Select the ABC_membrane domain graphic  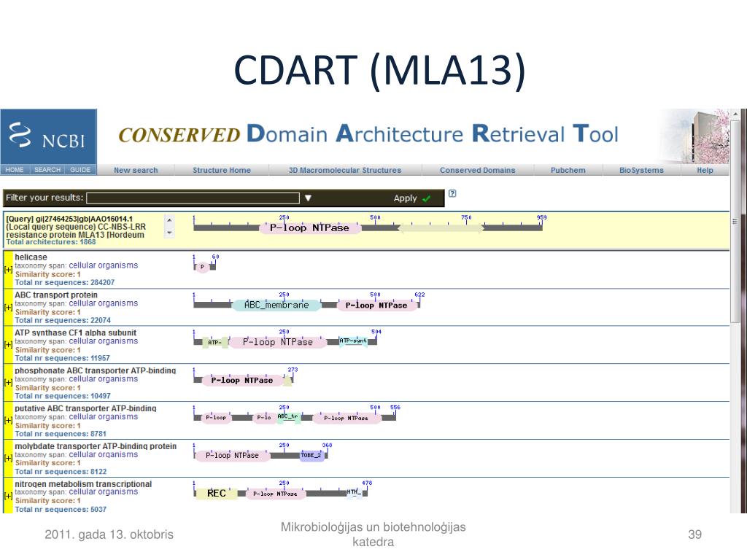[276, 305]
